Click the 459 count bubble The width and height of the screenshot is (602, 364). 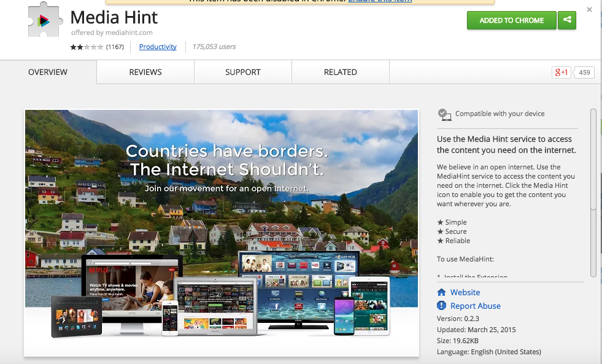(x=584, y=72)
